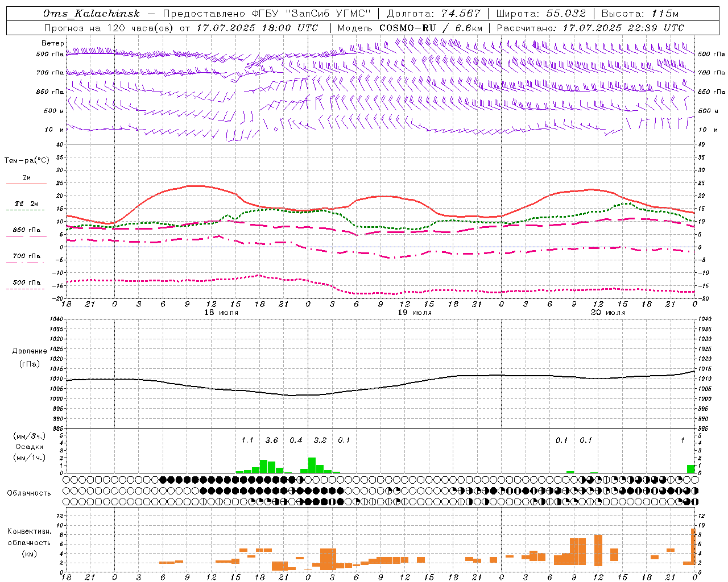Click the 700 гПа temperature legend entry
This screenshot has width=728, height=582.
26,256
